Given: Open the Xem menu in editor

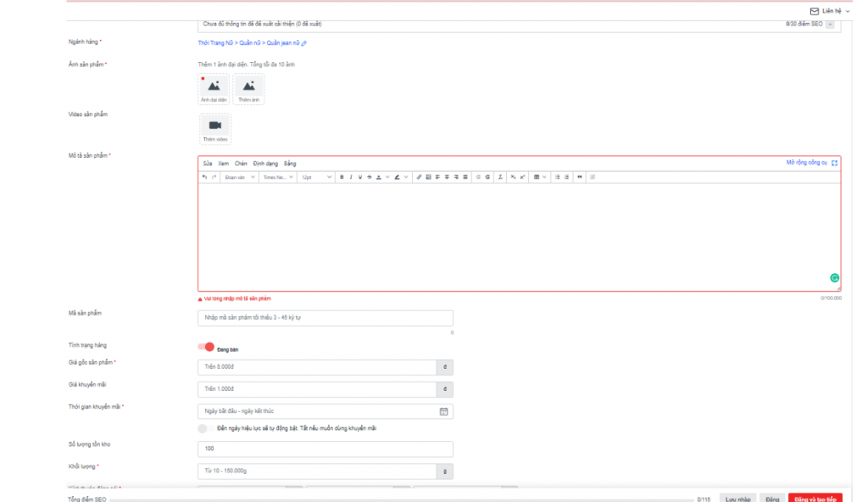Looking at the screenshot, I should click(223, 164).
